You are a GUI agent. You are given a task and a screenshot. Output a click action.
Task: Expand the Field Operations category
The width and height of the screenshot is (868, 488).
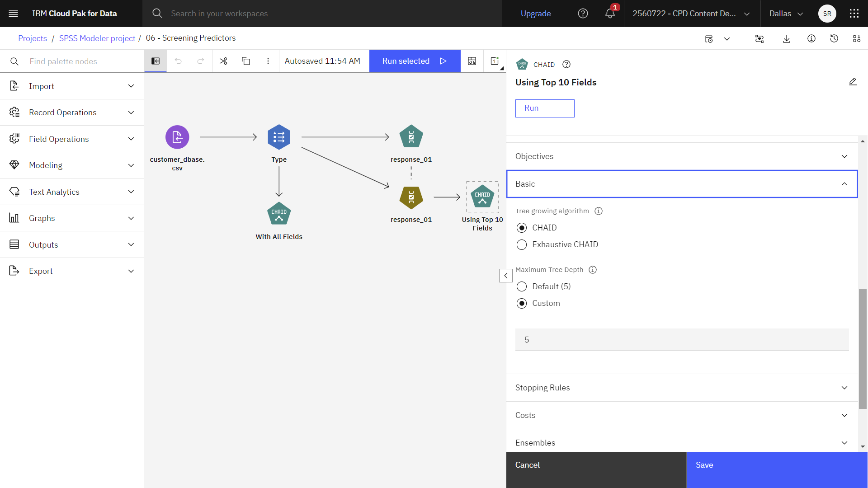(72, 139)
